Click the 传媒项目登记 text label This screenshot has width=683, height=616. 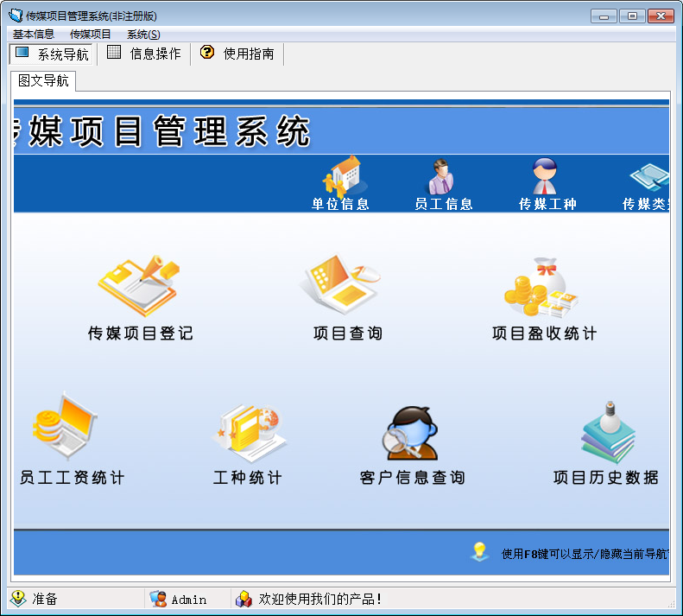tap(140, 333)
